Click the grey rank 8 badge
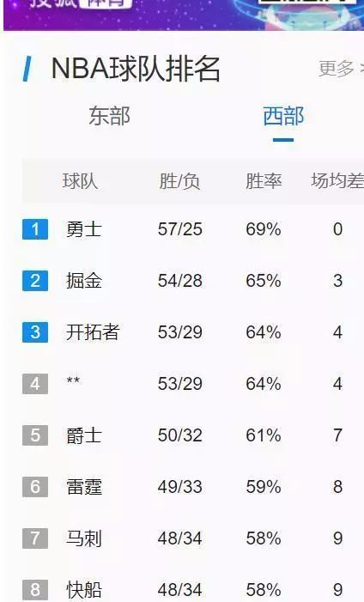The height and width of the screenshot is (602, 364). (35, 590)
